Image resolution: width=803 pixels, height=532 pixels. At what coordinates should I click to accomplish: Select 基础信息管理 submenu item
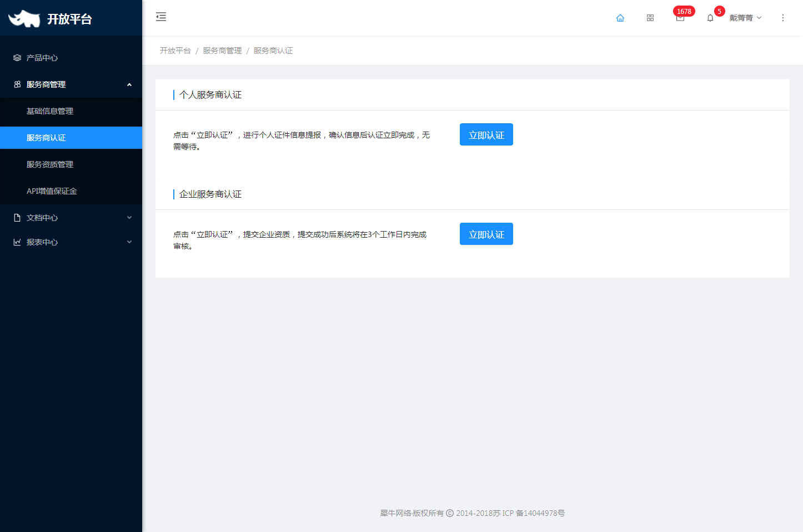tap(71, 111)
